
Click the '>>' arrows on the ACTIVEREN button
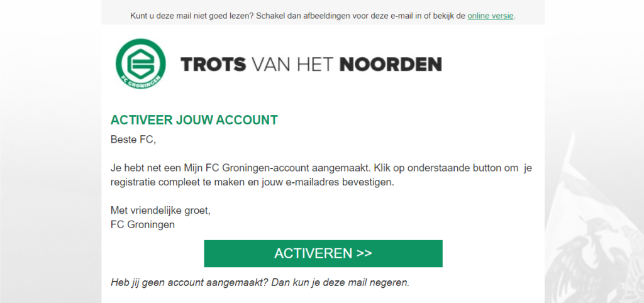(x=364, y=253)
